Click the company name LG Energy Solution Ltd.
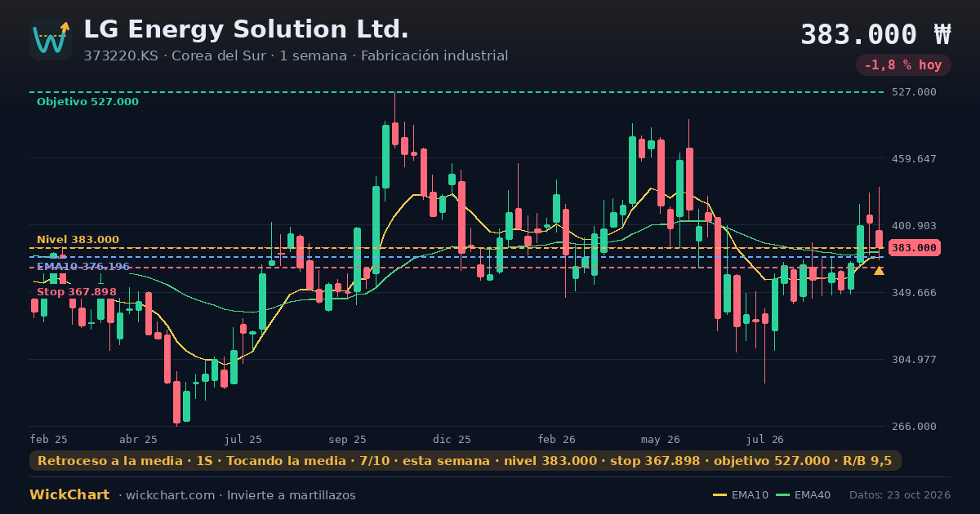Image resolution: width=980 pixels, height=514 pixels. coord(246,29)
